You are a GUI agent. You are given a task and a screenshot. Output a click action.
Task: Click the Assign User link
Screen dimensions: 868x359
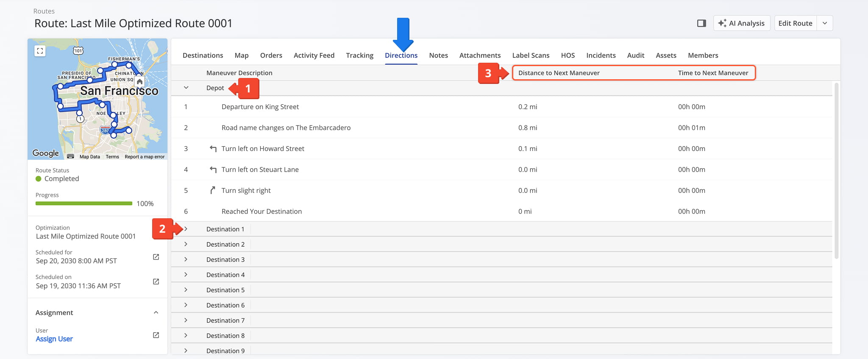coord(54,339)
